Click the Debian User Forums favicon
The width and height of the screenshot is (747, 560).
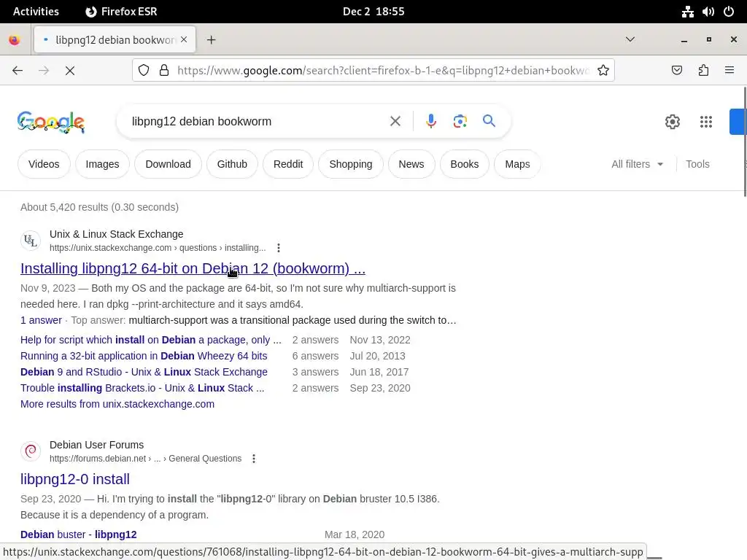31,451
